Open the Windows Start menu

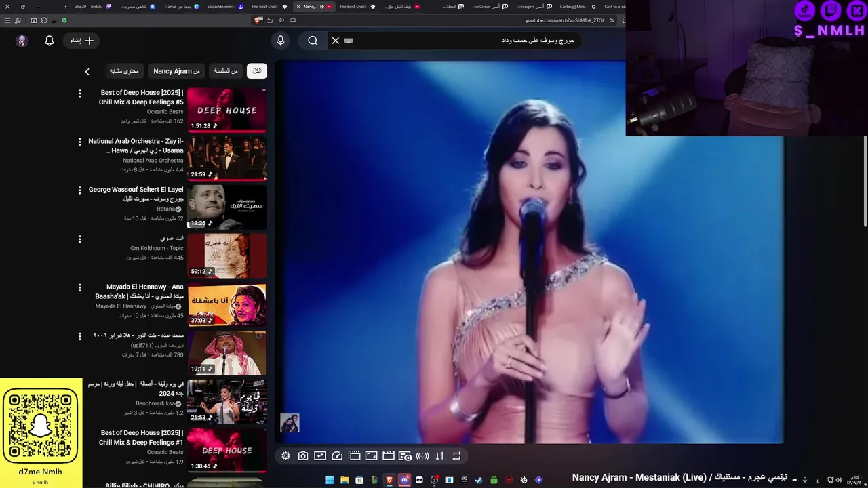coord(330,480)
